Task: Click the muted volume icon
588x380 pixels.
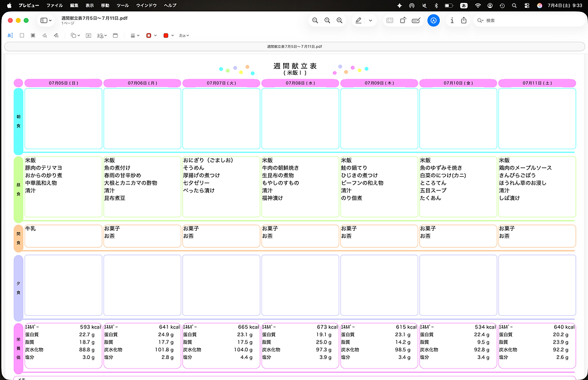Action: pos(424,5)
